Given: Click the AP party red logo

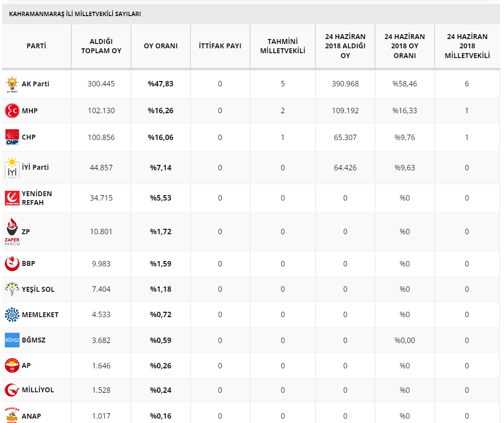Looking at the screenshot, I should click(12, 365).
